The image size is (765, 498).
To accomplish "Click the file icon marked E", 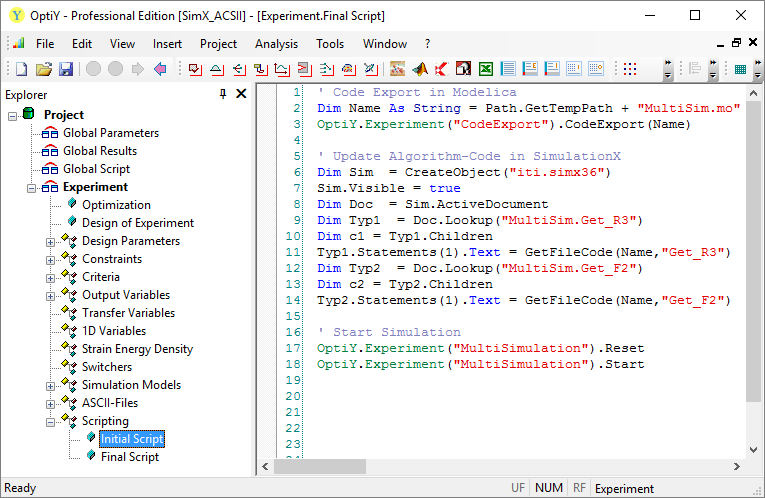I will tap(530, 69).
